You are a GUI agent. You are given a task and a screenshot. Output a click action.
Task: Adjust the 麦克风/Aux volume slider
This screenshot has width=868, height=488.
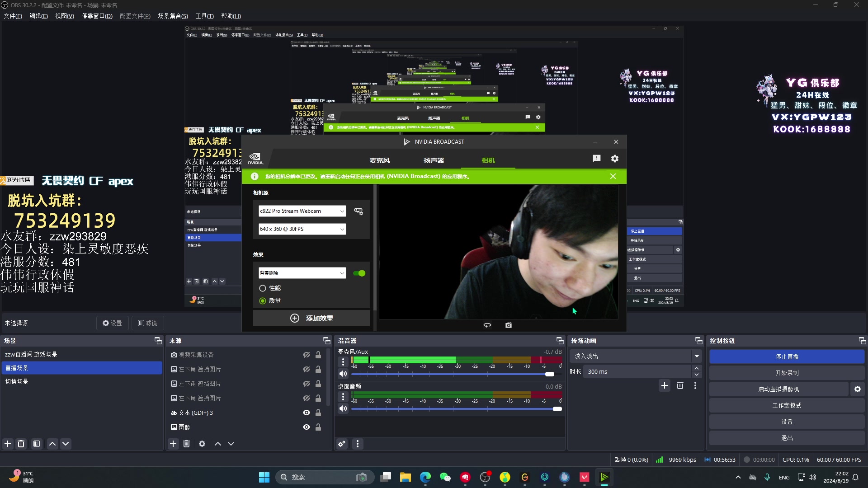coord(457,374)
